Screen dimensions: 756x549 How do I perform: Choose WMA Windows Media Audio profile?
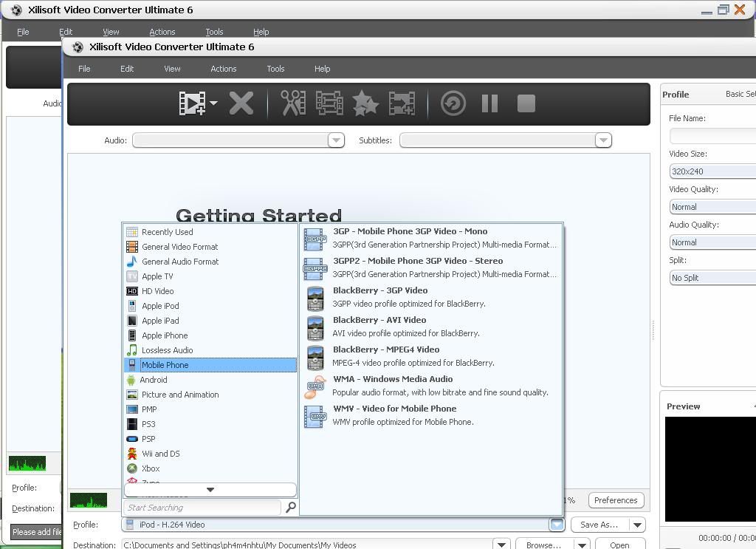point(431,386)
